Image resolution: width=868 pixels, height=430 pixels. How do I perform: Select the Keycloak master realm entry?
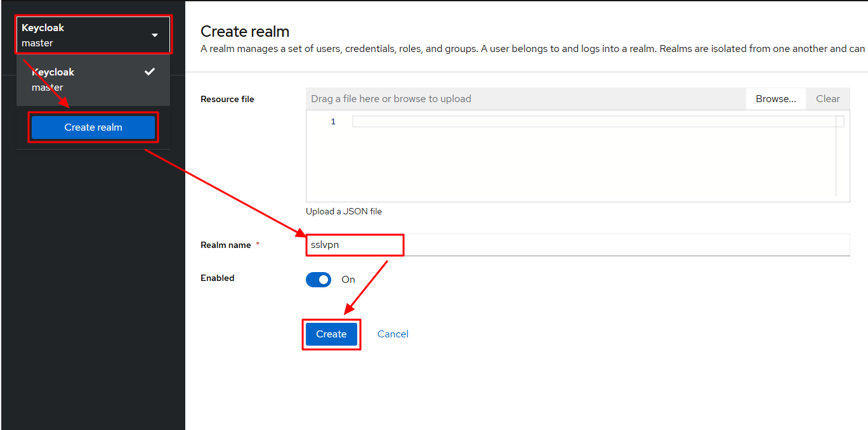coord(93,80)
